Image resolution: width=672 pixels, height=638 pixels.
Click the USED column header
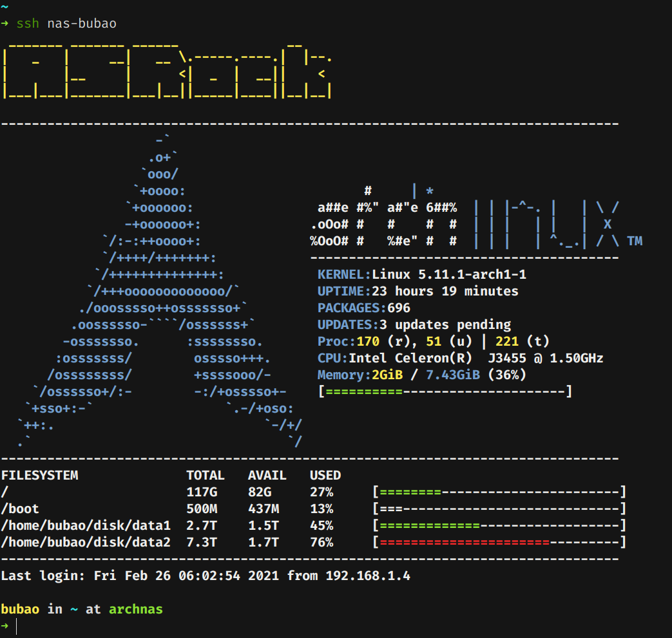[x=325, y=475]
